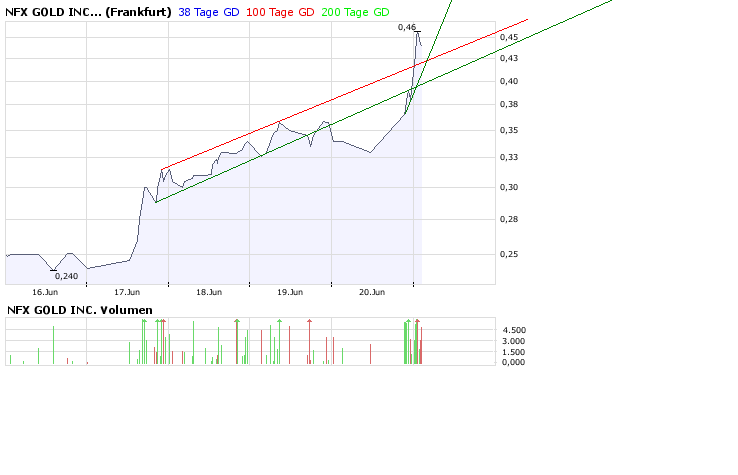The width and height of the screenshot is (738, 475).
Task: Click the blue 38 Tage GD legend
Action: pyautogui.click(x=209, y=12)
